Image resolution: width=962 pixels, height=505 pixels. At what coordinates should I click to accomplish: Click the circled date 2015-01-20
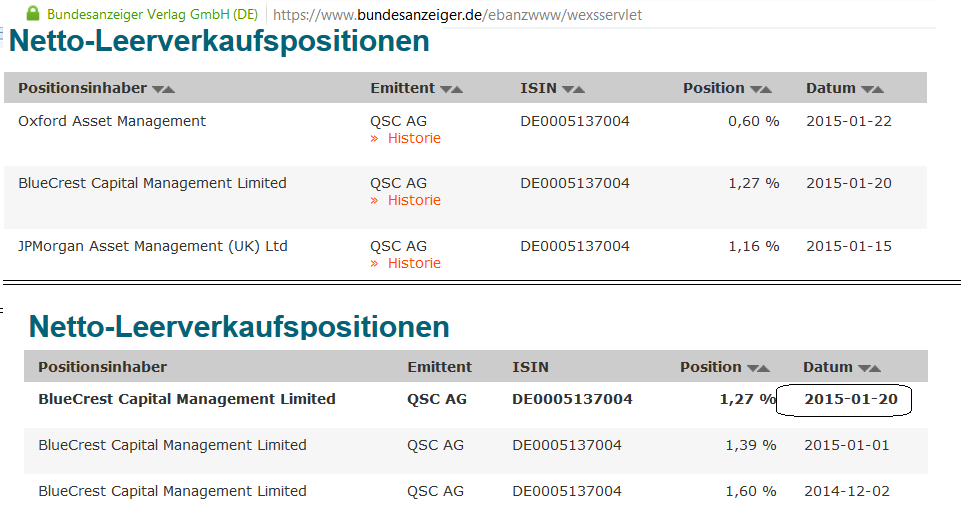point(851,399)
